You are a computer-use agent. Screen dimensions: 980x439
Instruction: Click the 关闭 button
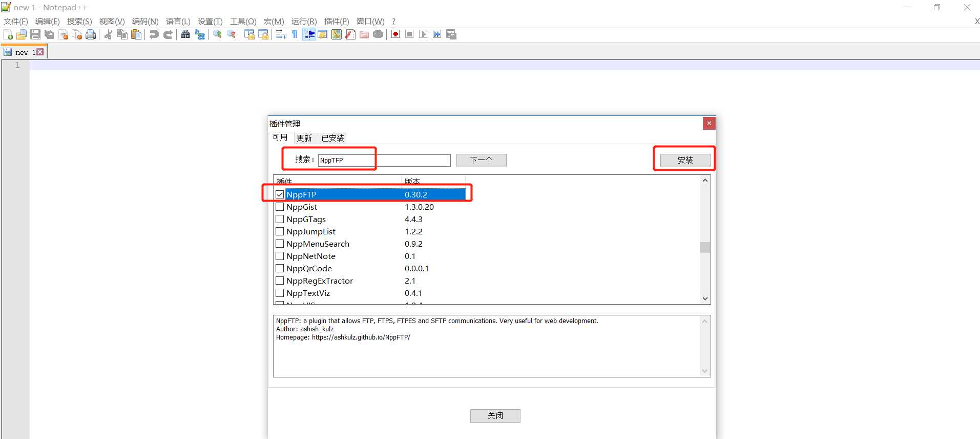point(495,415)
